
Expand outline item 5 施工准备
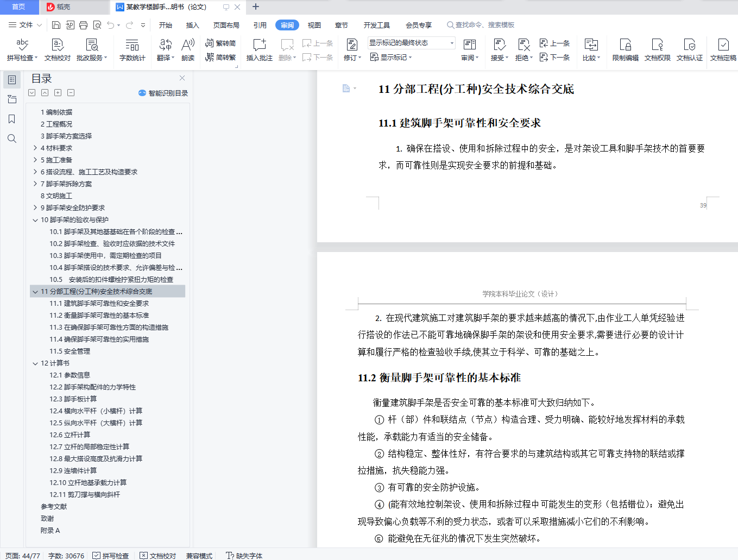35,160
